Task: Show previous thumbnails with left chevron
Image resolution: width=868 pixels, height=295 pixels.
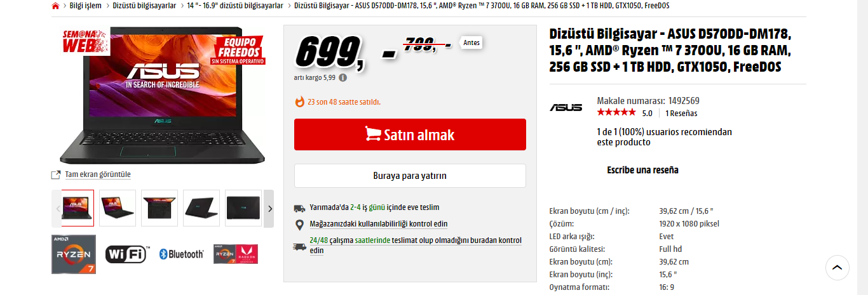Action: click(57, 208)
